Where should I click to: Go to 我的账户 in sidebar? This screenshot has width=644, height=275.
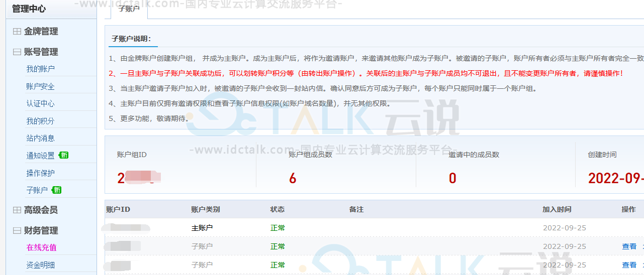[x=40, y=69]
